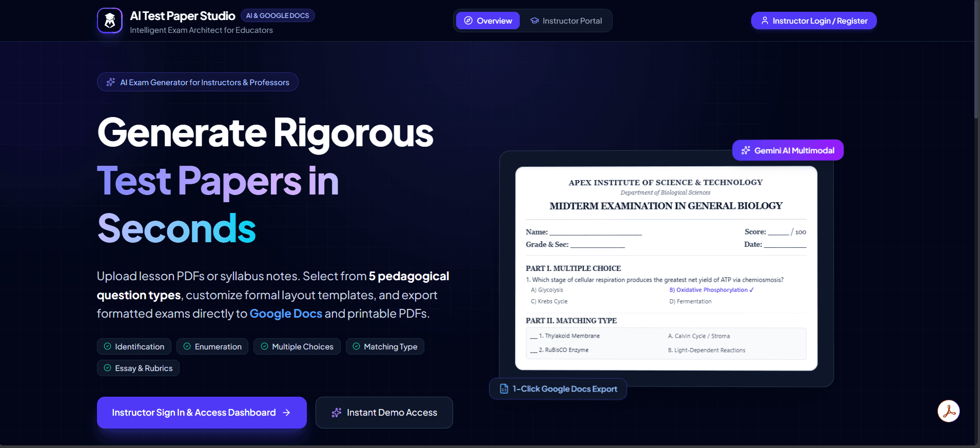Screen dimensions: 980x448
Task: Click the check icon beside Identification
Action: coord(107,346)
